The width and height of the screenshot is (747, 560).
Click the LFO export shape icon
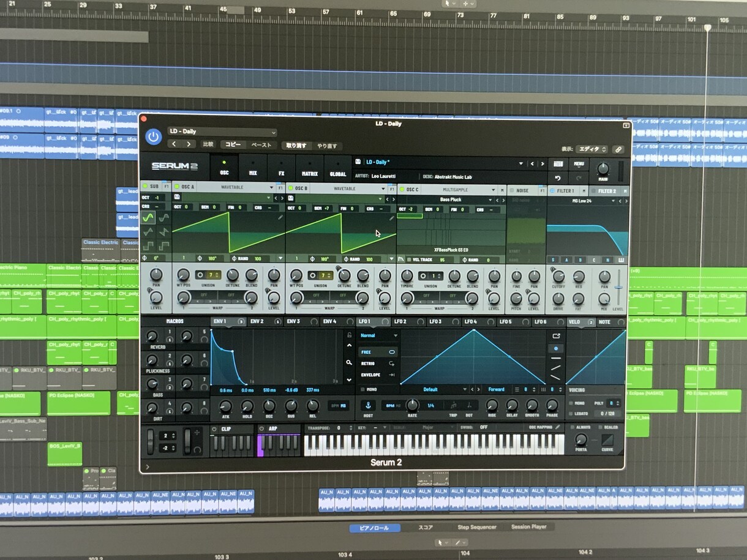point(555,335)
